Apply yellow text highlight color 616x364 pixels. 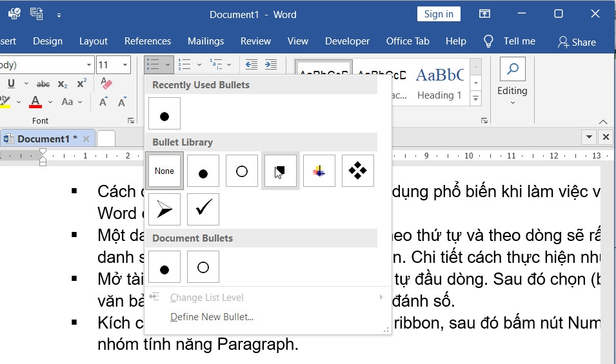[x=5, y=102]
